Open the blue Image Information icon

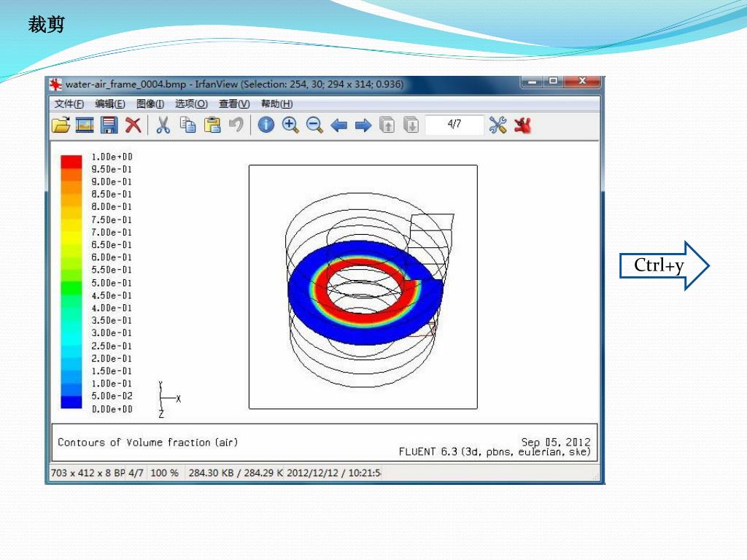pyautogui.click(x=266, y=125)
